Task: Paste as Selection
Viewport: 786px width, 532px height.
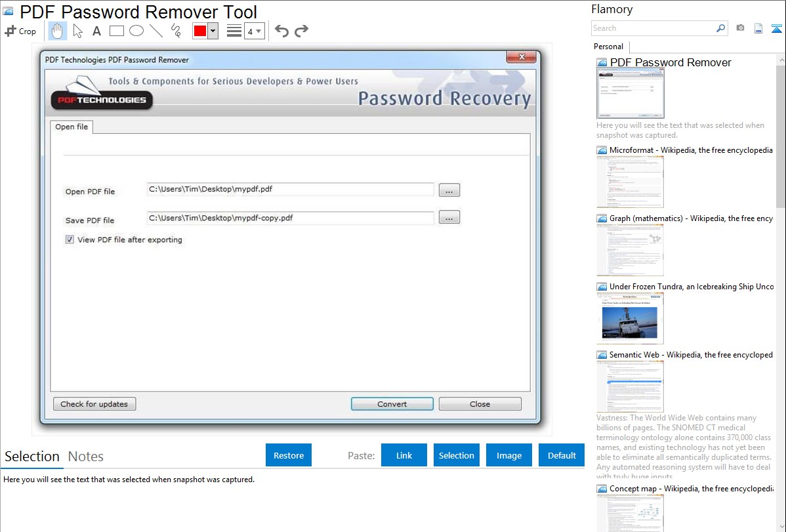Action: click(x=456, y=455)
